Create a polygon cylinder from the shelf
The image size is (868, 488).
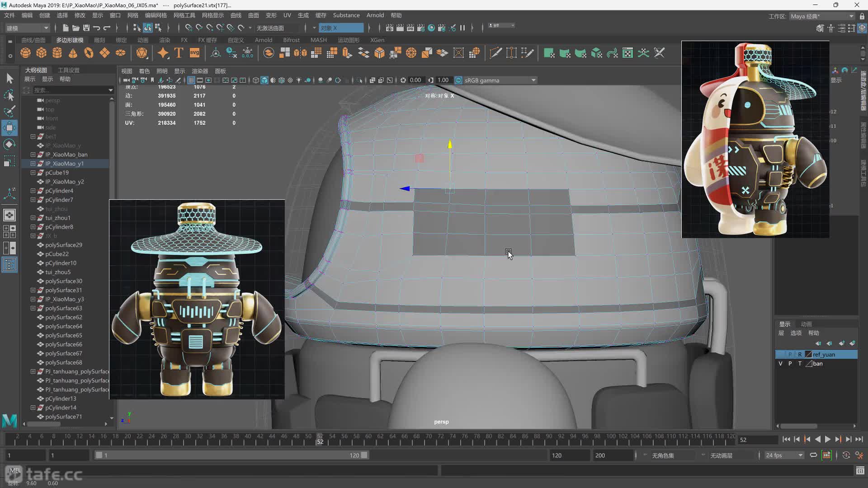click(x=57, y=53)
